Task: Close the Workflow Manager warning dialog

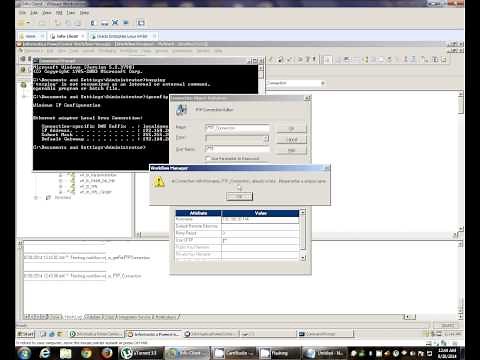Action: point(327,168)
